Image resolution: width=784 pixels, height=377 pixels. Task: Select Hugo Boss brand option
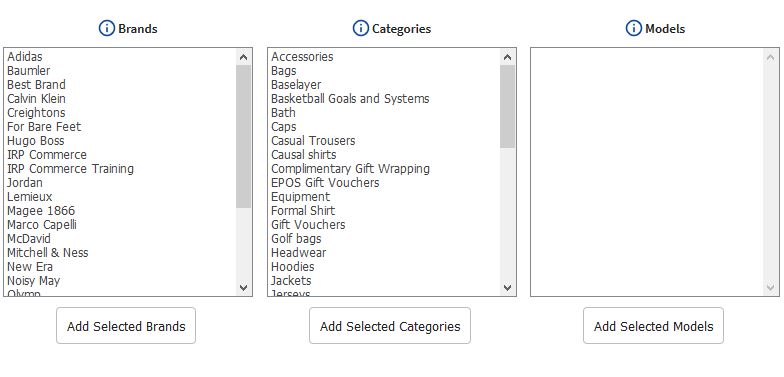(36, 141)
